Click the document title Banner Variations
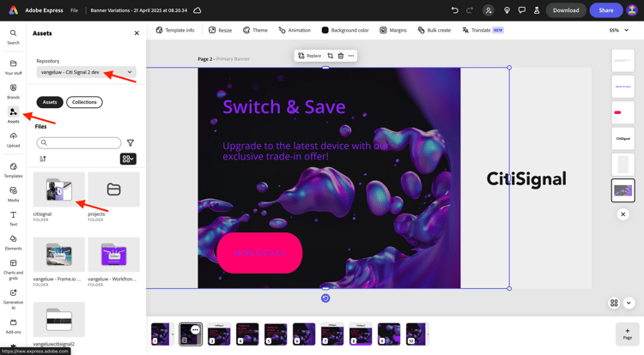 pyautogui.click(x=139, y=10)
